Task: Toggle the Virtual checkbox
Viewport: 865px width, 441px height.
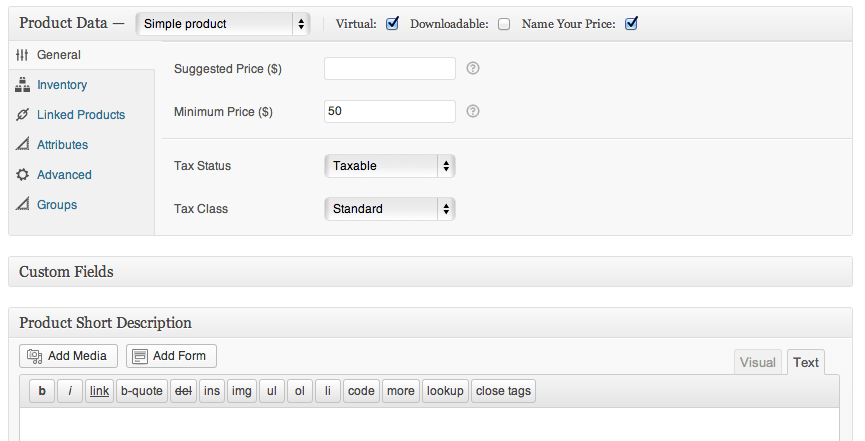Action: [x=392, y=23]
